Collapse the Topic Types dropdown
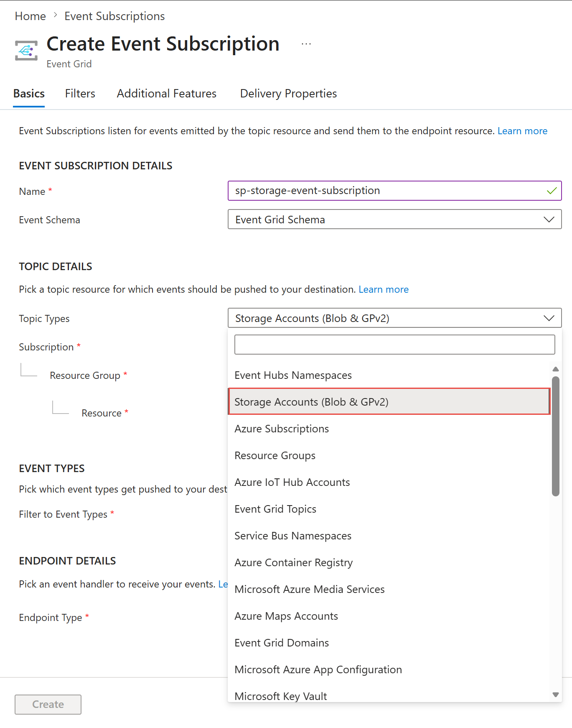 [x=394, y=318]
